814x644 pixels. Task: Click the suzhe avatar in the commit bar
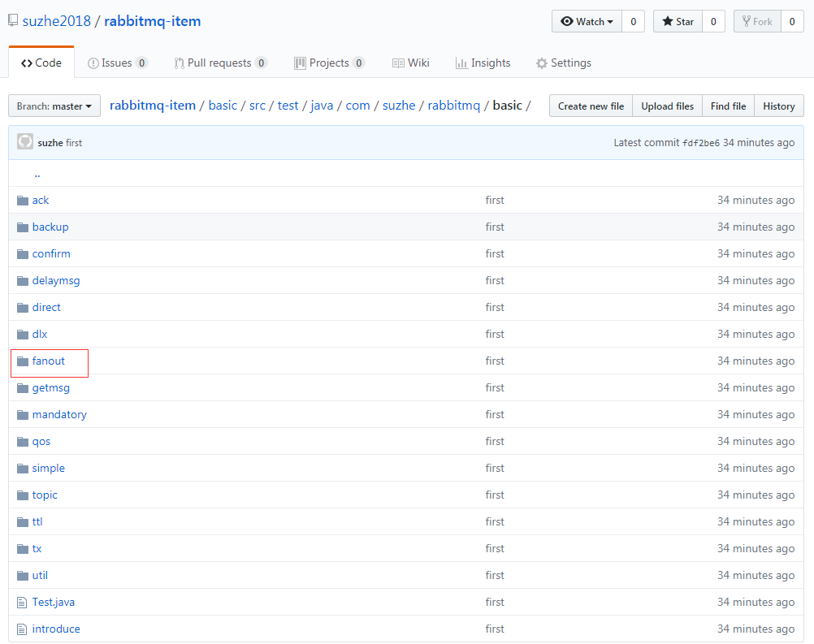25,141
